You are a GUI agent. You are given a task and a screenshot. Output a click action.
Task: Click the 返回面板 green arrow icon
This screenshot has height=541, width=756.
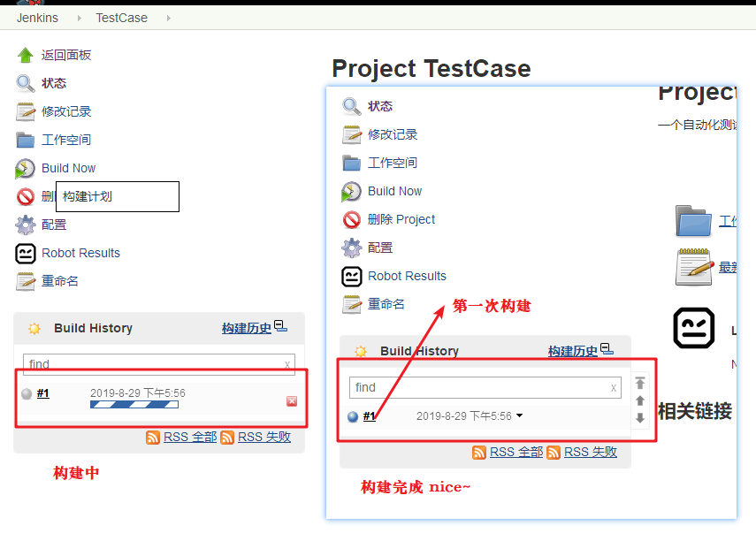click(24, 54)
